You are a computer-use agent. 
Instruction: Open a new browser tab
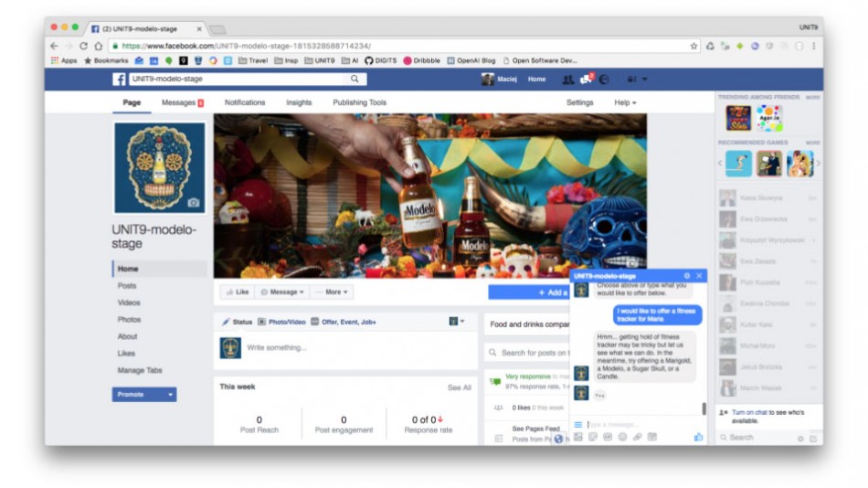(x=217, y=29)
